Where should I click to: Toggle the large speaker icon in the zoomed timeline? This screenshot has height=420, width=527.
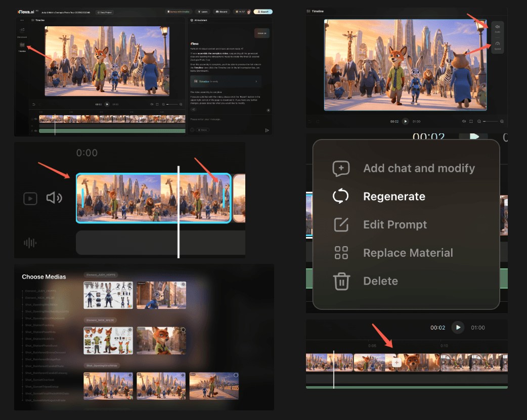point(54,198)
